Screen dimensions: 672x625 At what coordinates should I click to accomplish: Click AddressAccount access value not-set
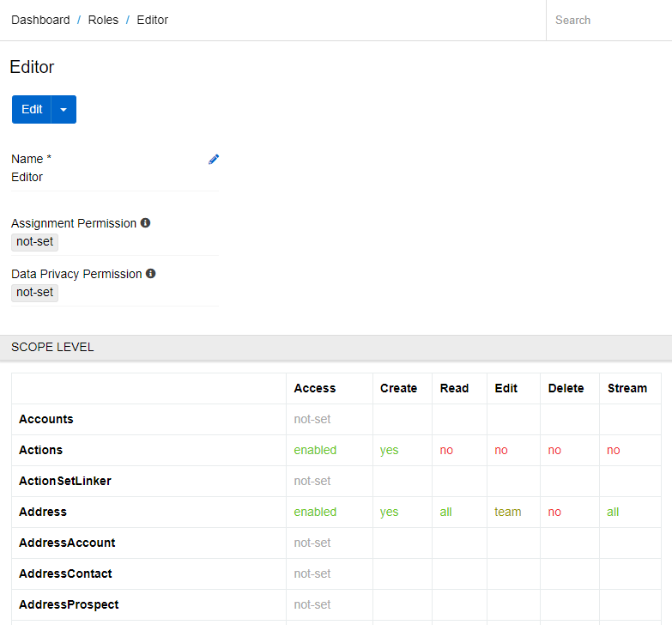[x=312, y=543]
